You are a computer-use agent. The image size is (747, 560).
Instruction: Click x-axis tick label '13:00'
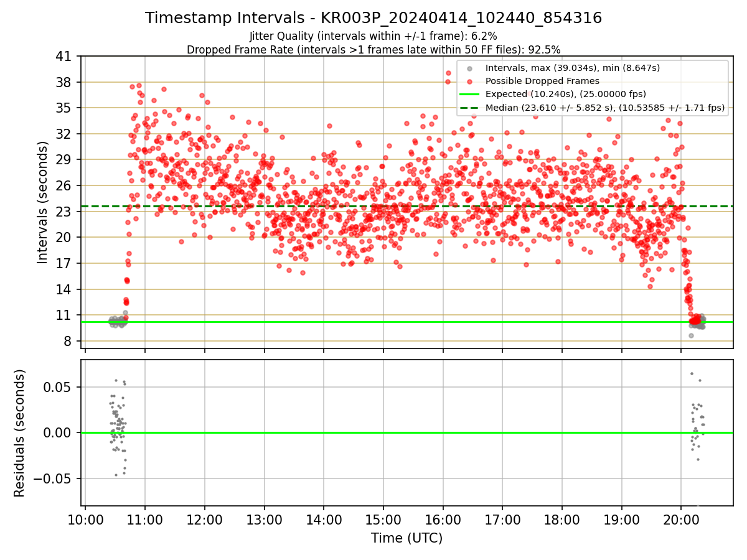click(264, 519)
